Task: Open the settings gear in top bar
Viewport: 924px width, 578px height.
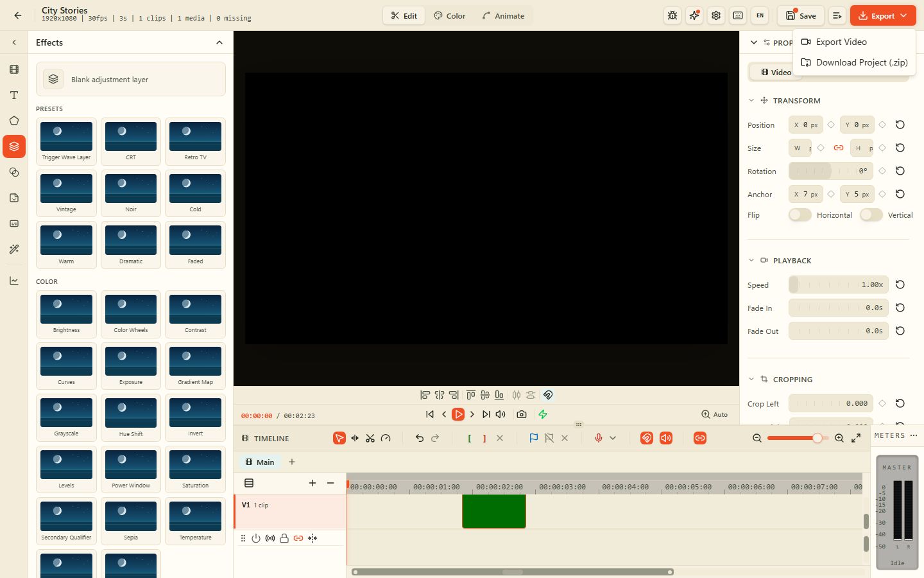Action: click(716, 15)
